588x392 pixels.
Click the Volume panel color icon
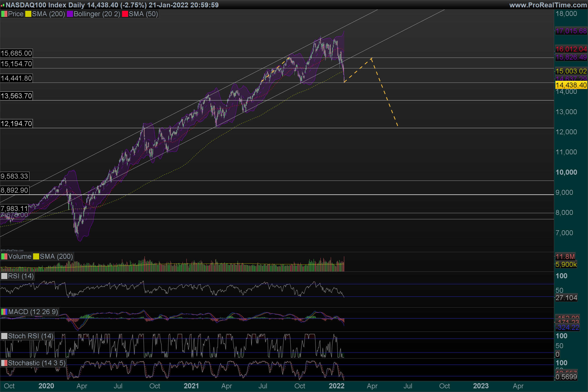(4, 257)
